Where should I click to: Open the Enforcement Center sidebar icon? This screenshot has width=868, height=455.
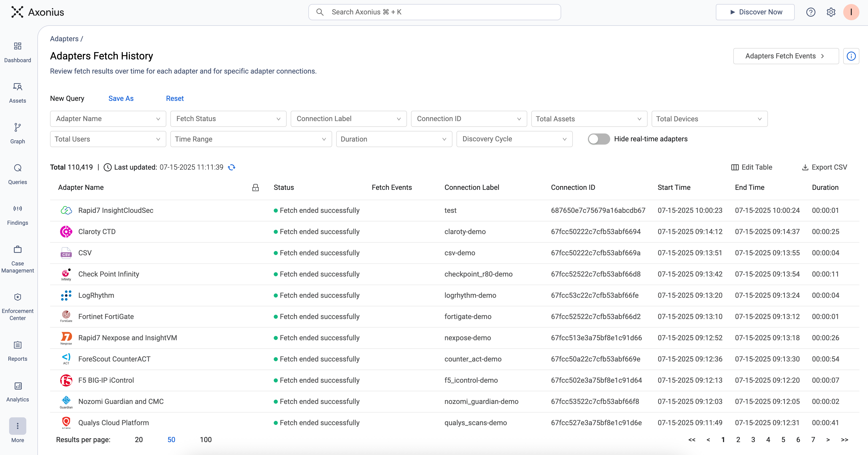coord(17,297)
